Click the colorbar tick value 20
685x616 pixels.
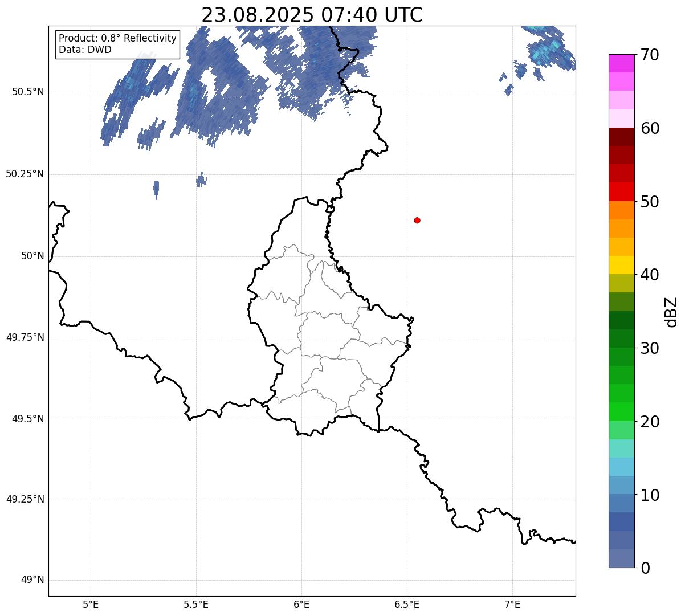[x=650, y=422]
